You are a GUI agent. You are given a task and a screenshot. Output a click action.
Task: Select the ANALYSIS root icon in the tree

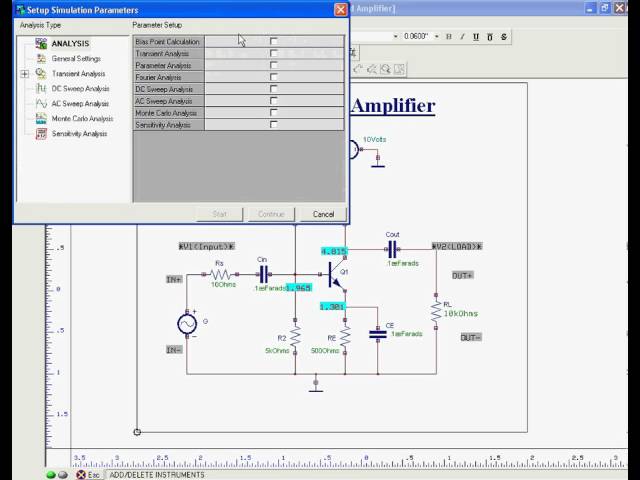(41, 43)
